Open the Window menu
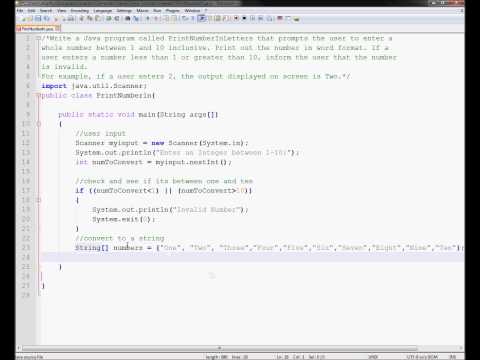480x360 pixels. click(192, 11)
